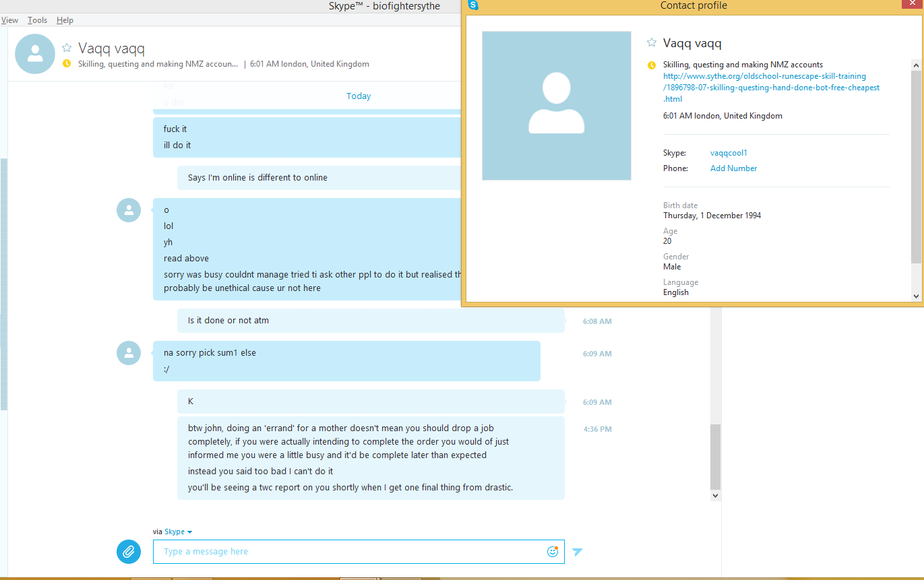Open the sythe.org skill training link
This screenshot has width=924, height=580.
771,88
